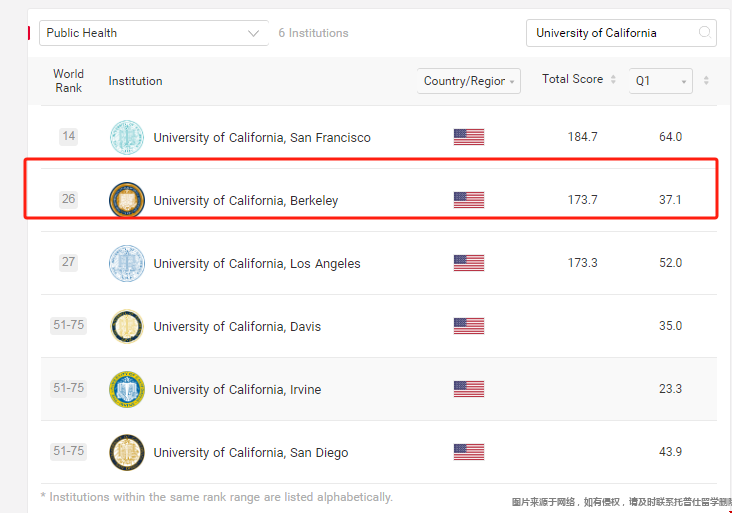The image size is (732, 513).
Task: Click the US flag in Davis row
Action: [x=469, y=326]
